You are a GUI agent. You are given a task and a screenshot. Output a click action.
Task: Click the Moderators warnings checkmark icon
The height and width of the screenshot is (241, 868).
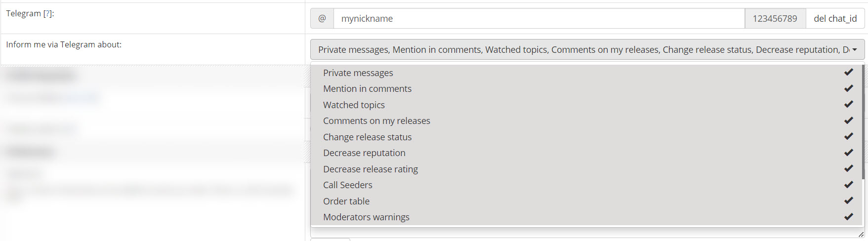848,217
